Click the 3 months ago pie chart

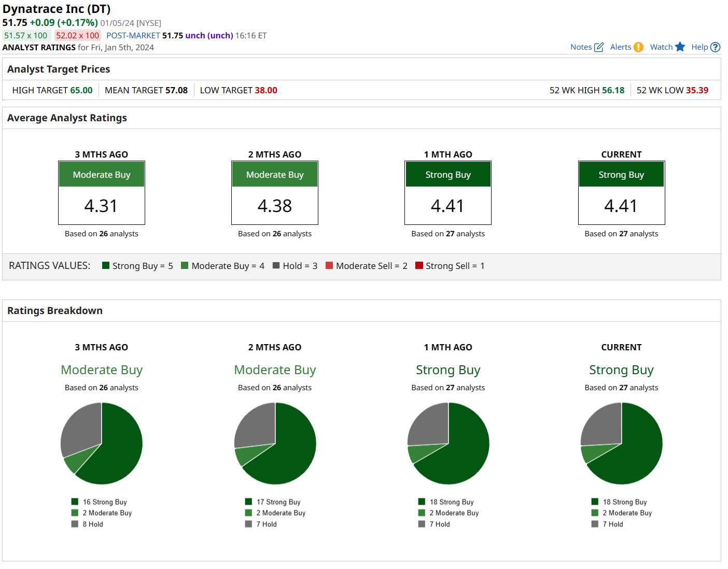click(102, 444)
